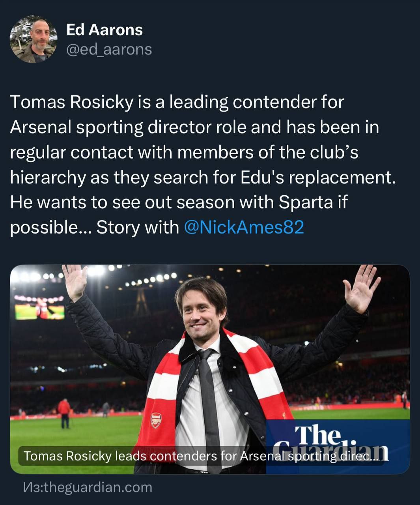This screenshot has width=420, height=505.
Task: Open the article headline caption on the image
Action: (x=201, y=456)
